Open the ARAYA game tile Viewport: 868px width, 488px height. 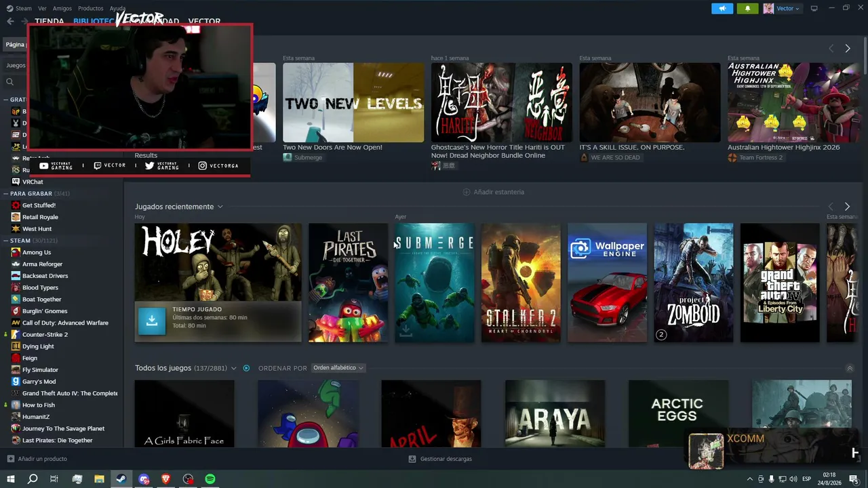click(x=555, y=413)
